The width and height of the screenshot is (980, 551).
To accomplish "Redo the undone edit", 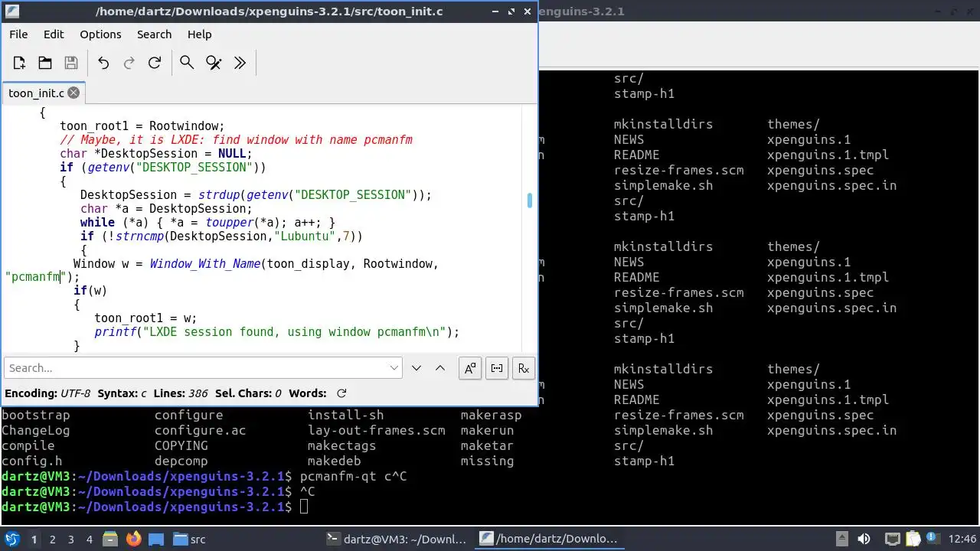I will pos(129,64).
